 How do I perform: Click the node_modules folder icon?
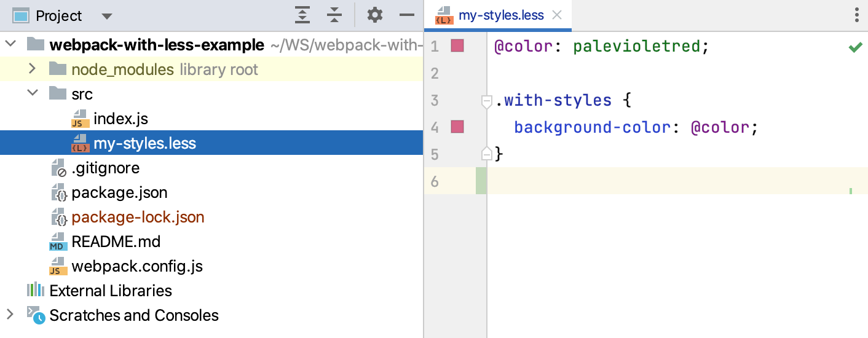pyautogui.click(x=58, y=69)
